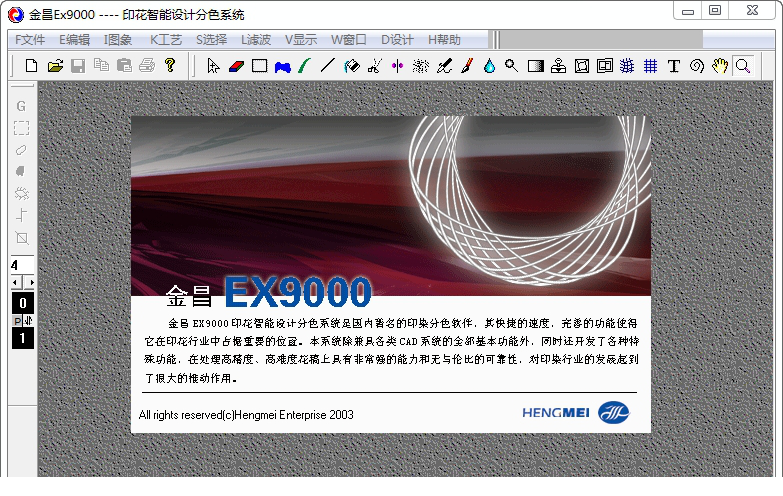783x496 pixels.
Task: Select the filled blob tool in left panel
Action: click(x=20, y=171)
